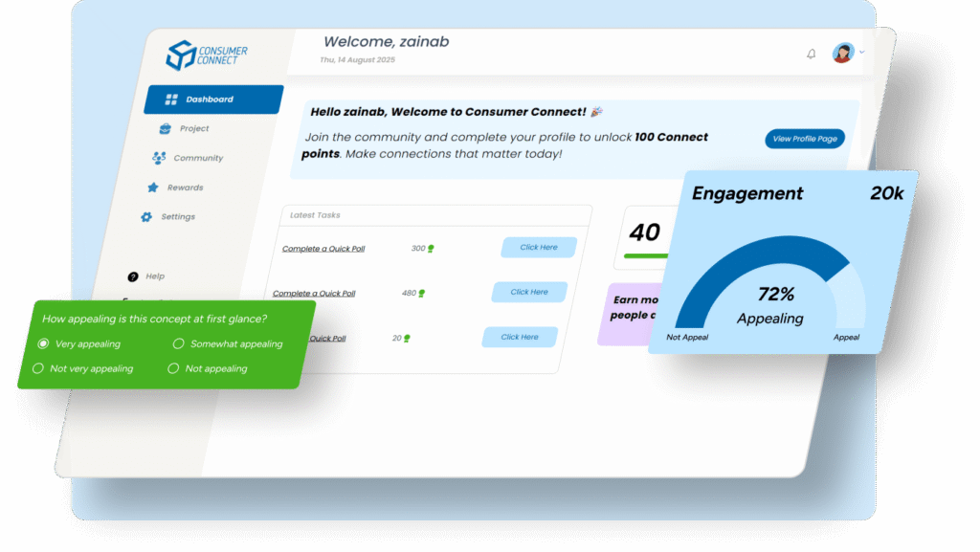Click the Community people icon
980x552 pixels.
[159, 158]
